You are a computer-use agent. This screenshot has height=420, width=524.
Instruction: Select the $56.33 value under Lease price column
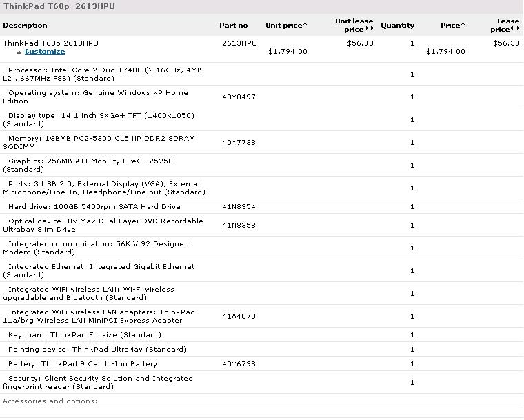click(x=506, y=43)
